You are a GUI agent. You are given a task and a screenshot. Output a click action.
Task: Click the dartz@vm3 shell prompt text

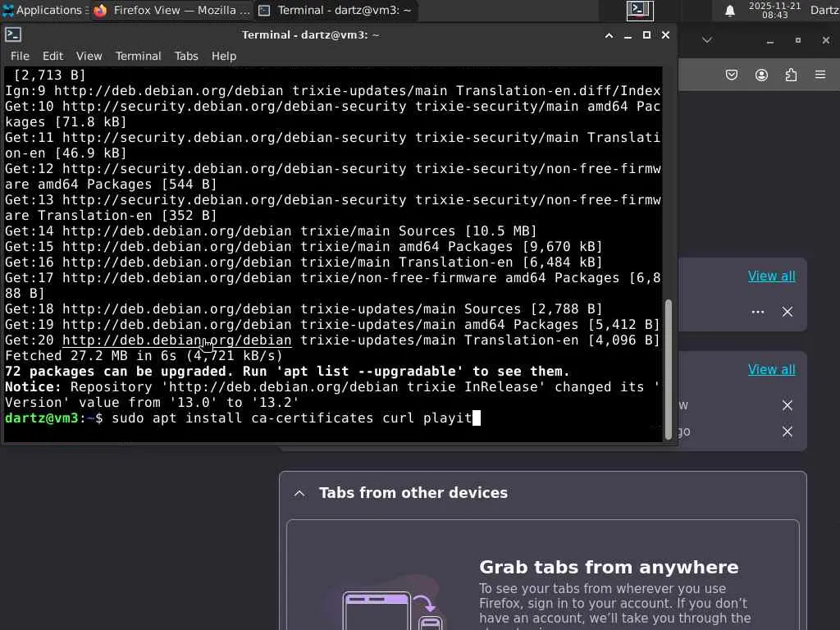pos(53,418)
